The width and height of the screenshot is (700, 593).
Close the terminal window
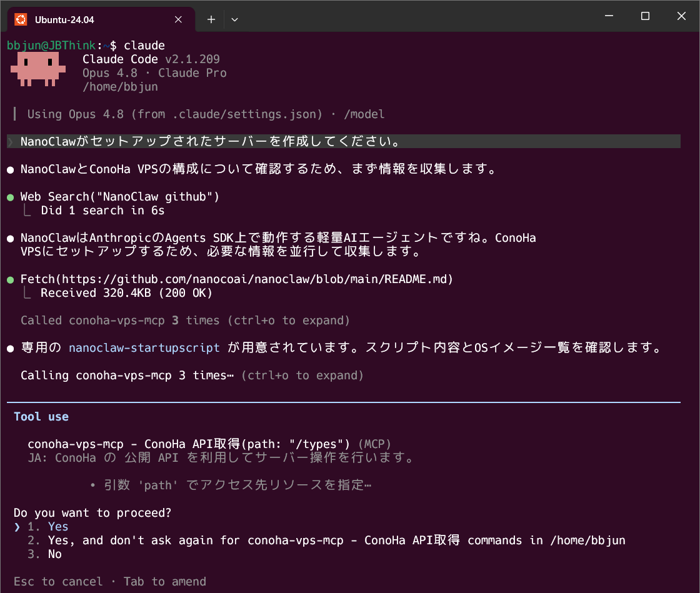point(681,16)
